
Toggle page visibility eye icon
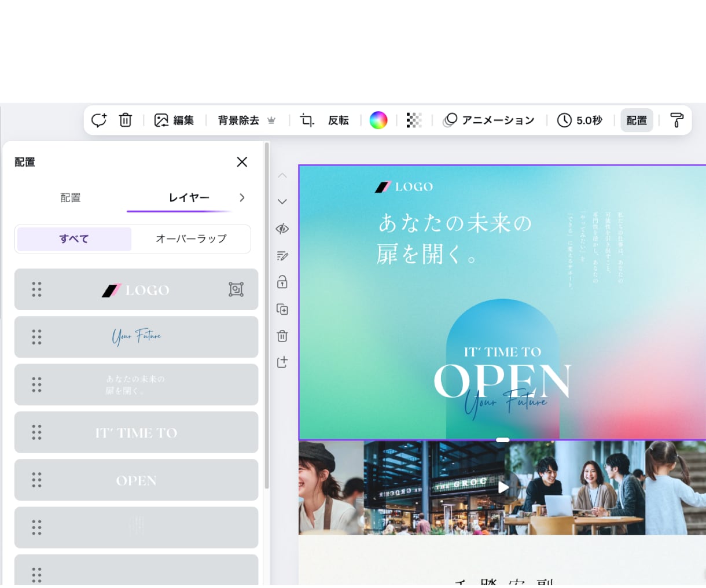click(x=282, y=229)
